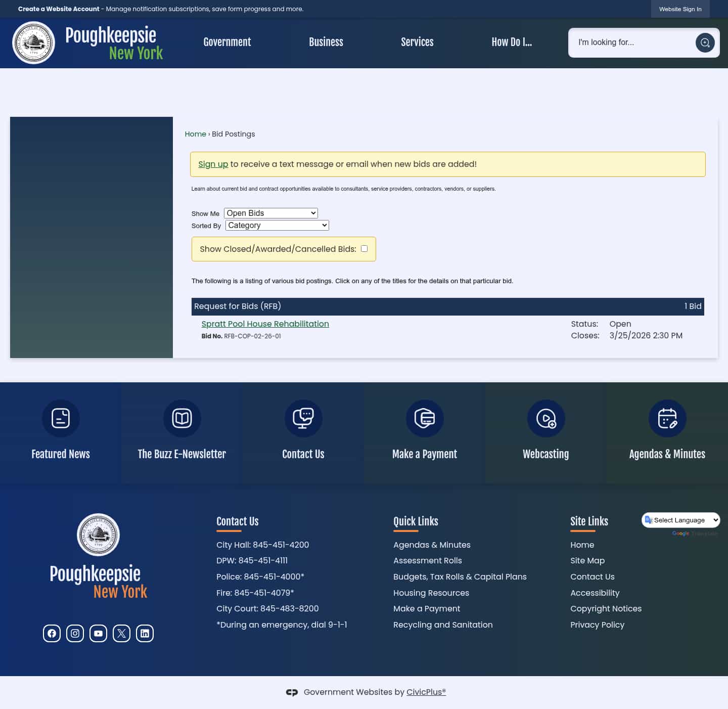Viewport: 728px width, 709px height.
Task: Open the Facebook social icon
Action: click(52, 633)
